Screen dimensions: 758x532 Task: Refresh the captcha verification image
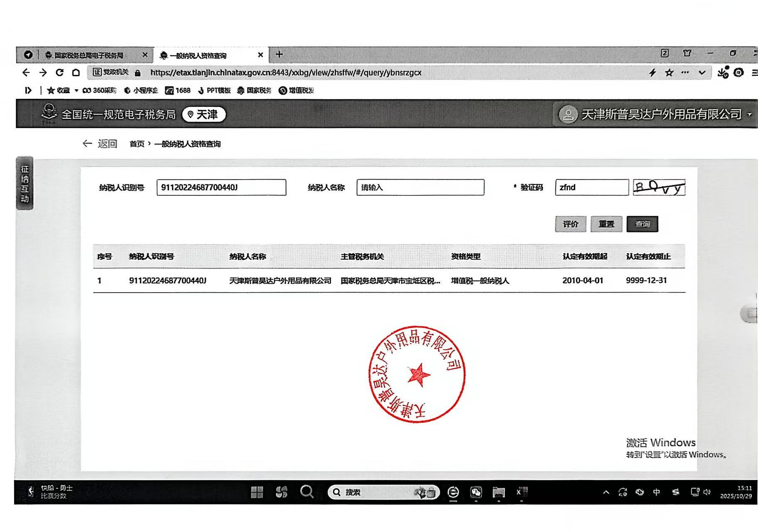[659, 187]
